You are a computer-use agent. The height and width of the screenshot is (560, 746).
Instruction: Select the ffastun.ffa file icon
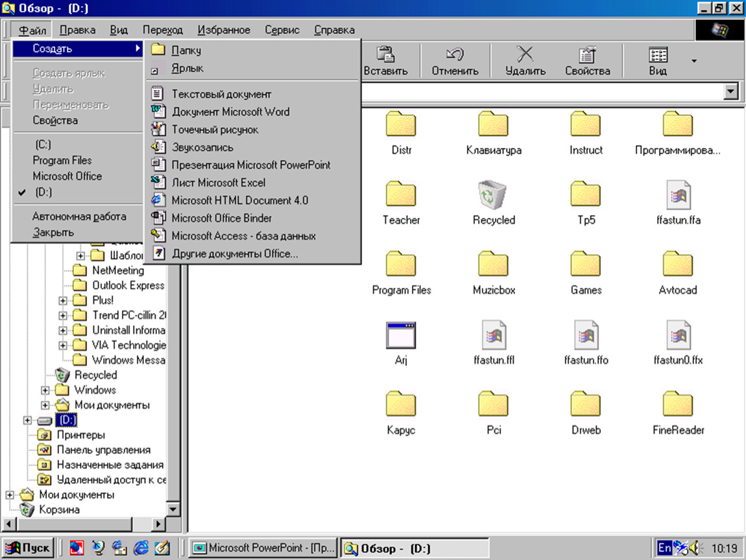(679, 195)
